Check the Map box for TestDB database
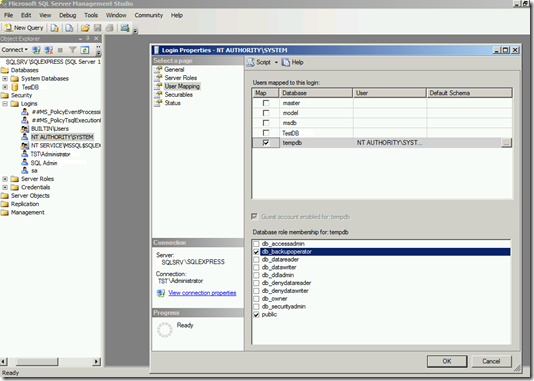Viewport: 534px width, 381px height. 266,133
